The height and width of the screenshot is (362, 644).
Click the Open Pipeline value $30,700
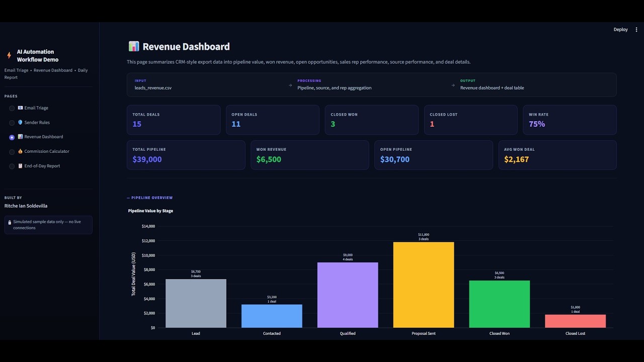point(395,159)
